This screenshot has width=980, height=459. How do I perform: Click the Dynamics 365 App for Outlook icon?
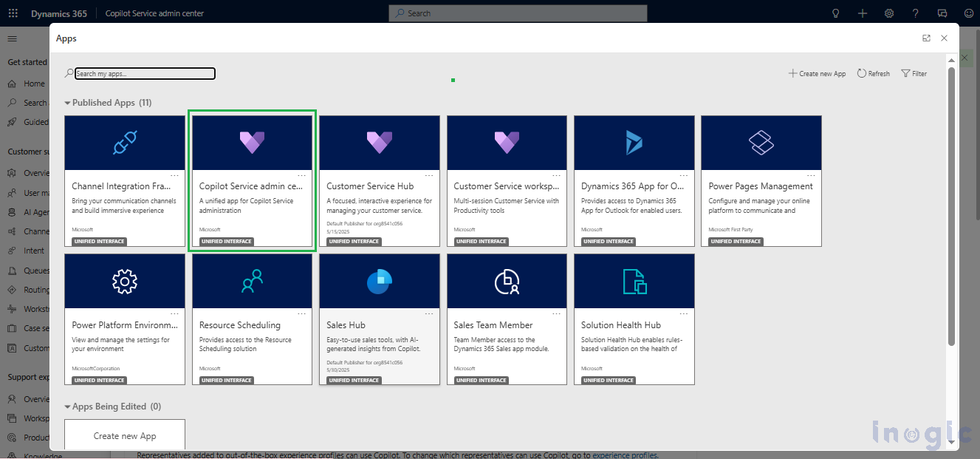634,143
